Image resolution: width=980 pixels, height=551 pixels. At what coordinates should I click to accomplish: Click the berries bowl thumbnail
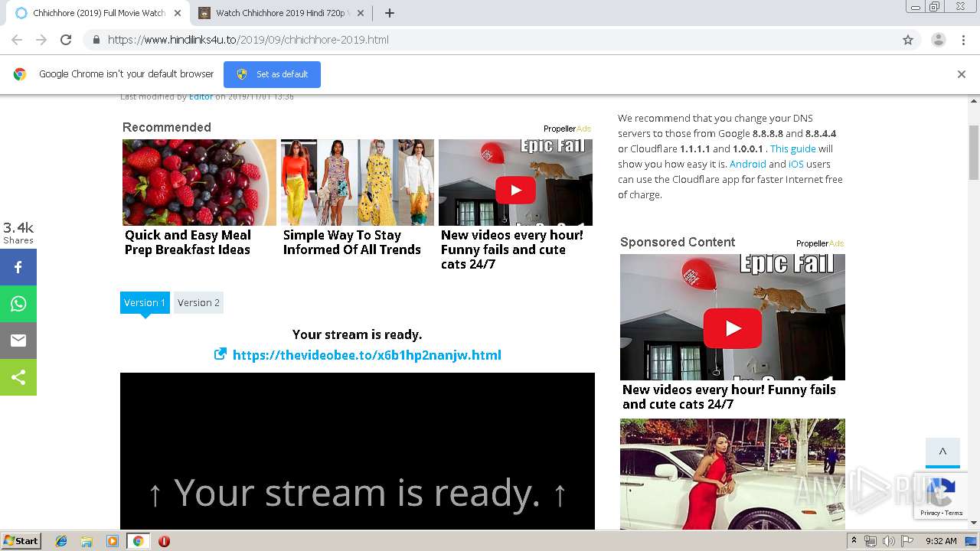(x=199, y=182)
